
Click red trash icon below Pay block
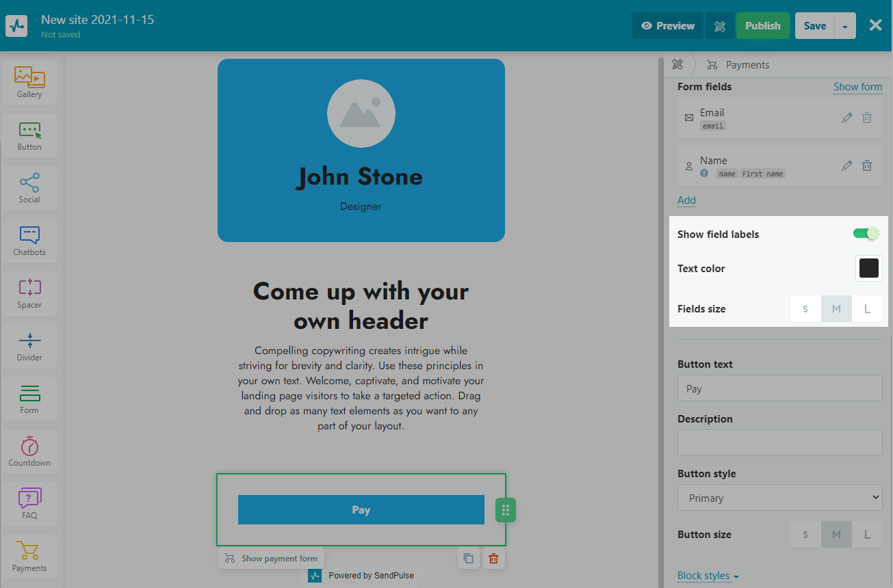coord(493,559)
